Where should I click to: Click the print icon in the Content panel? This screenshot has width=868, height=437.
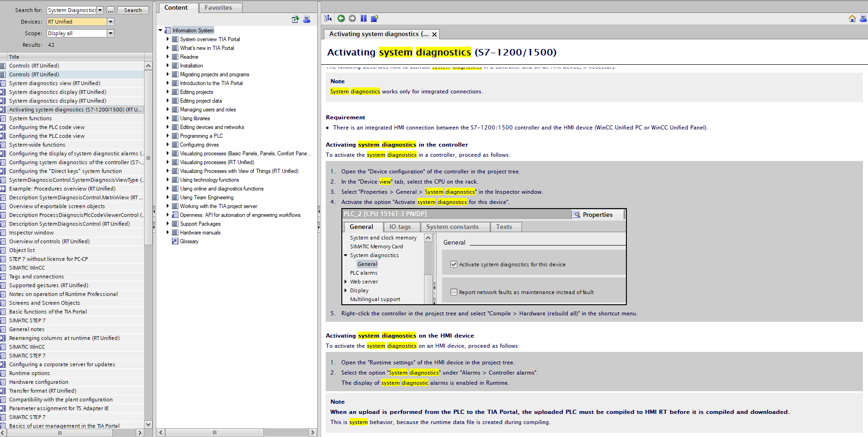click(x=307, y=19)
